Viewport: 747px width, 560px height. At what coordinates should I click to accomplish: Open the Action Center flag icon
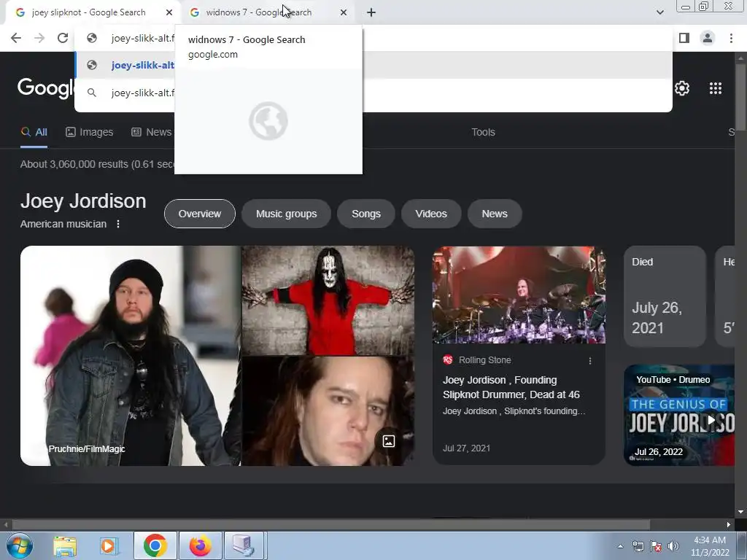656,546
